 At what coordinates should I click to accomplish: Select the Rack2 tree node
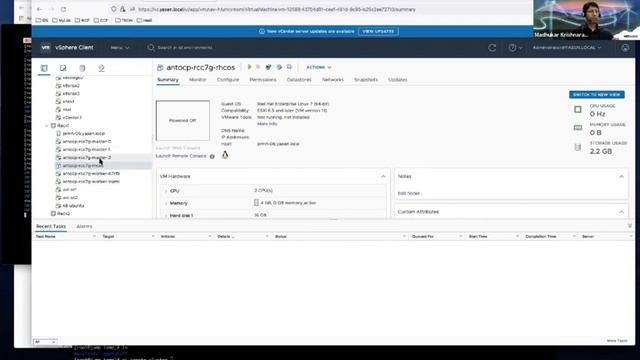point(63,214)
